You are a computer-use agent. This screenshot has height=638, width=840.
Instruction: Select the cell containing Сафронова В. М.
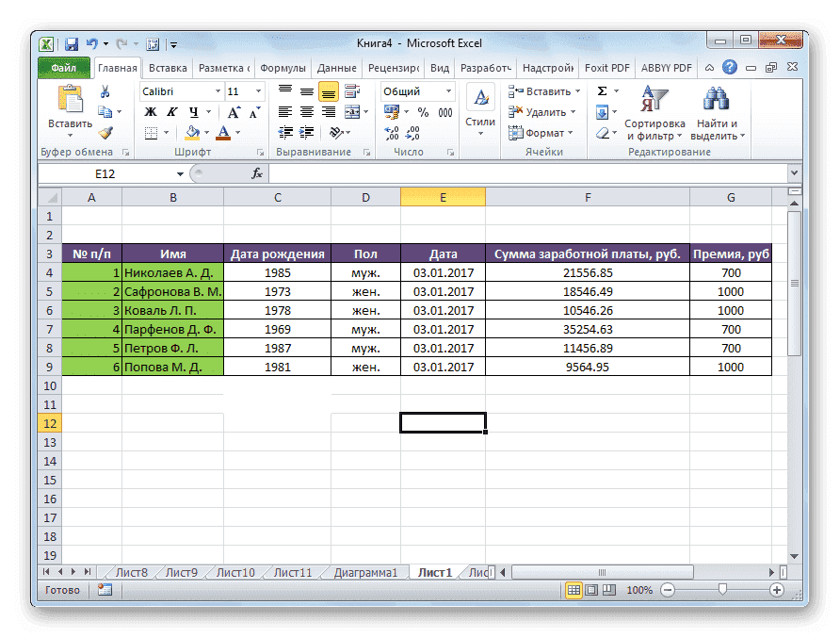pyautogui.click(x=172, y=291)
